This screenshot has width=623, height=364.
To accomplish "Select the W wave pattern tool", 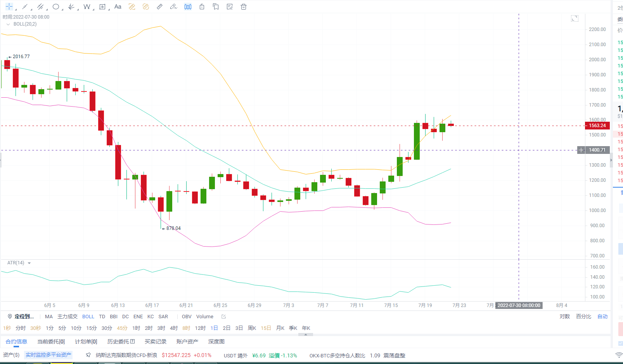I will coord(87,7).
